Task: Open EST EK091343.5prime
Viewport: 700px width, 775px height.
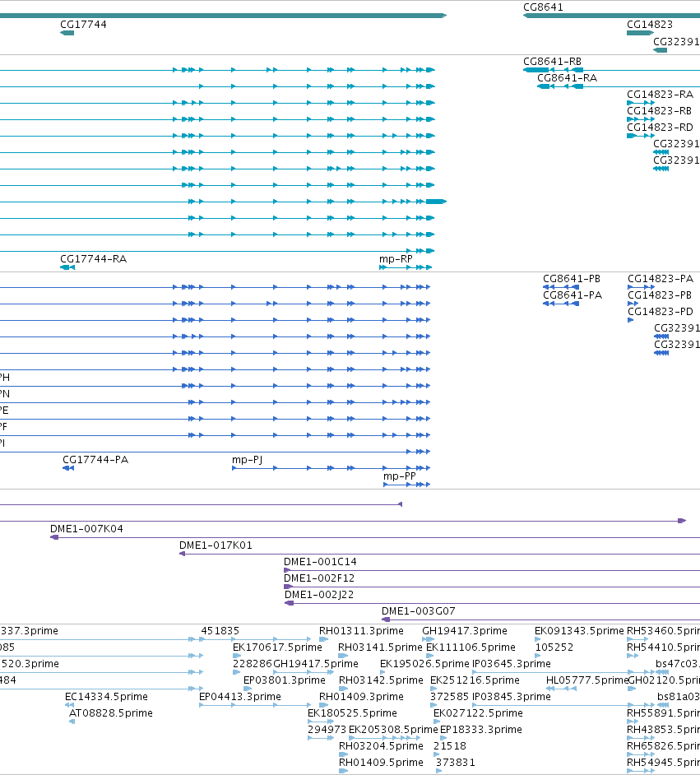Action: (x=579, y=631)
